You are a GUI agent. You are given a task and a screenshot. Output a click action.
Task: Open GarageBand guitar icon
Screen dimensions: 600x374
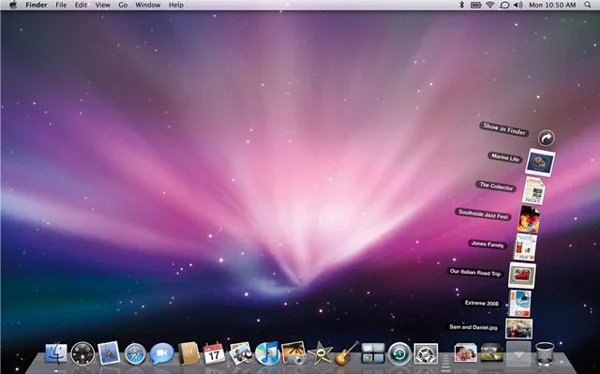coord(347,353)
